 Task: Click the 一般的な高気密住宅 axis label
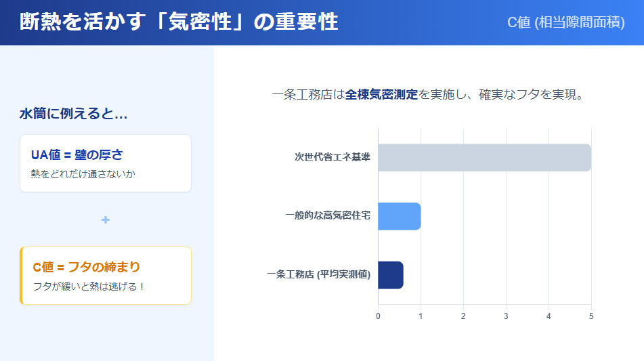327,216
